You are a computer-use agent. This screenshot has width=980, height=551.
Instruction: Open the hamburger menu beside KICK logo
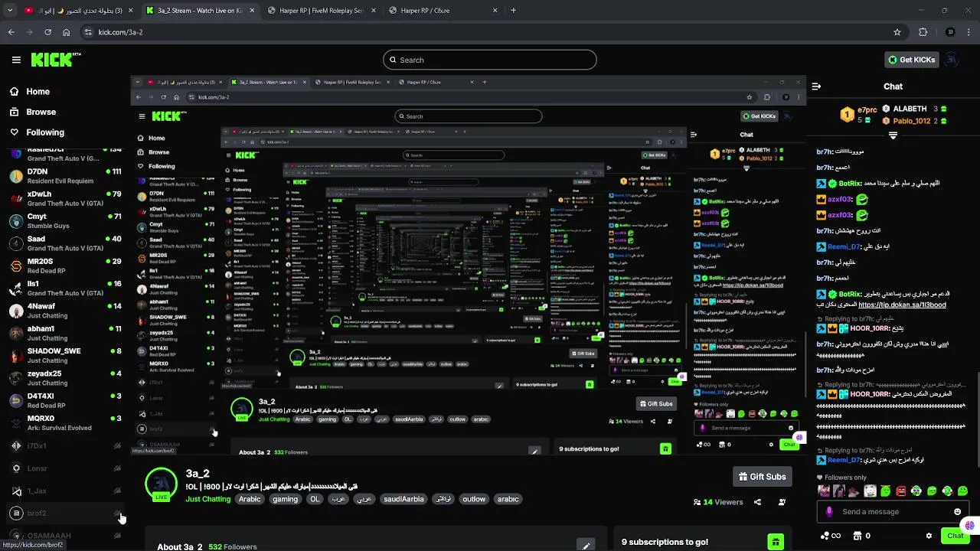(16, 60)
